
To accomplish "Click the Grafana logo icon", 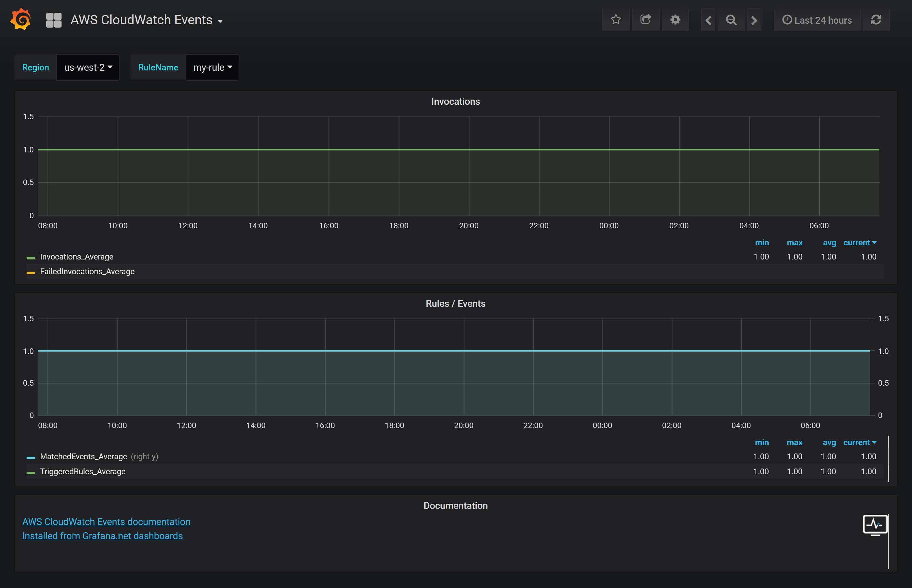I will click(21, 19).
